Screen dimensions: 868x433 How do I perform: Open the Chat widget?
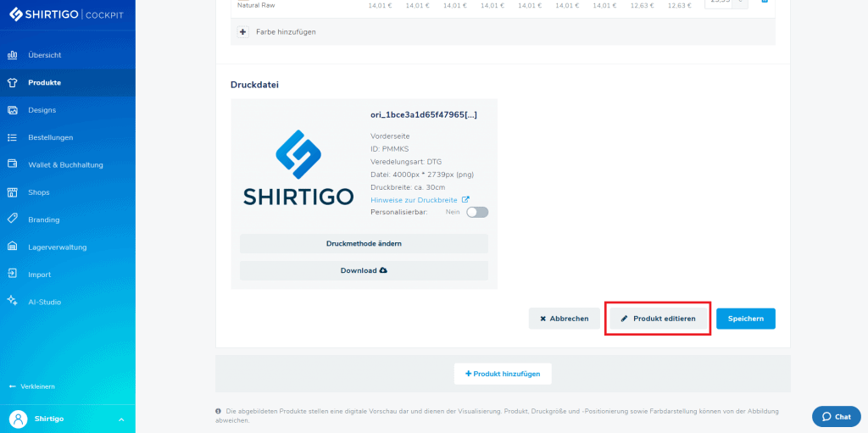836,417
